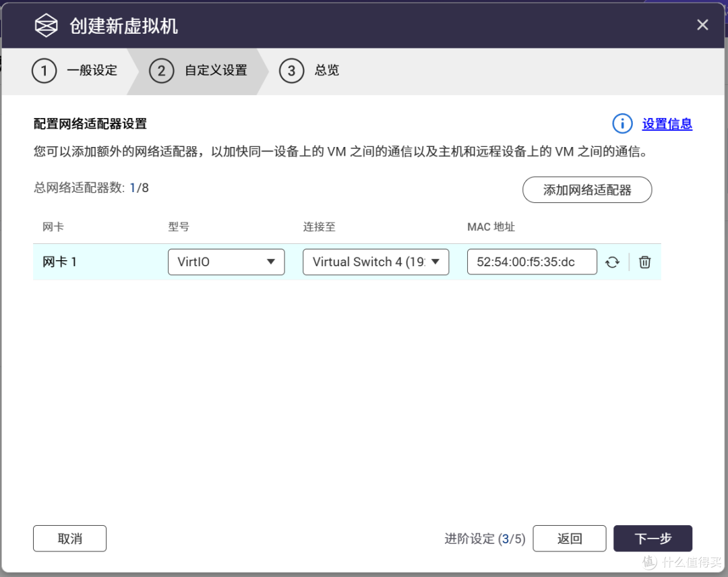Viewport: 728px width, 577px height.
Task: Regenerate the MAC address with refresh icon
Action: (x=612, y=262)
